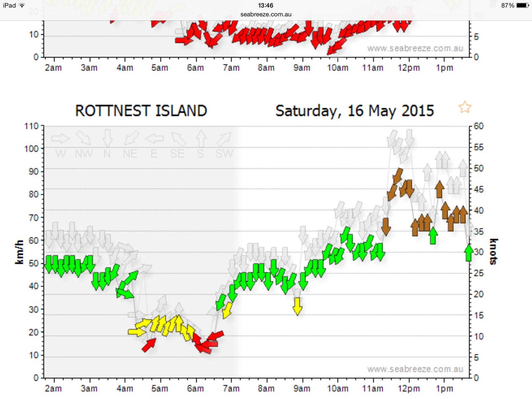Click the www.seabreeze.com.au watermark in Rottnest graph
This screenshot has height=399, width=532.
click(x=415, y=369)
